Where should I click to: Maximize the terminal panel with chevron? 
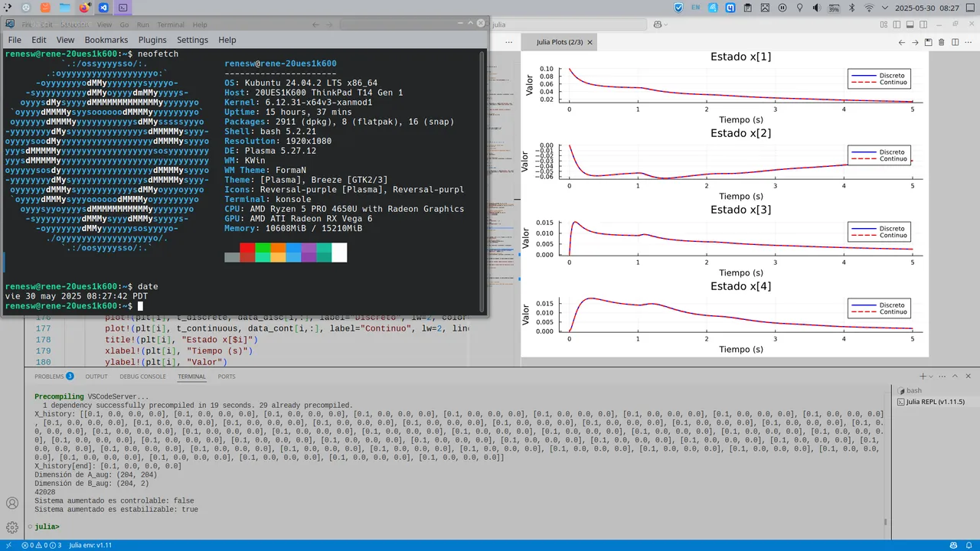pos(955,377)
